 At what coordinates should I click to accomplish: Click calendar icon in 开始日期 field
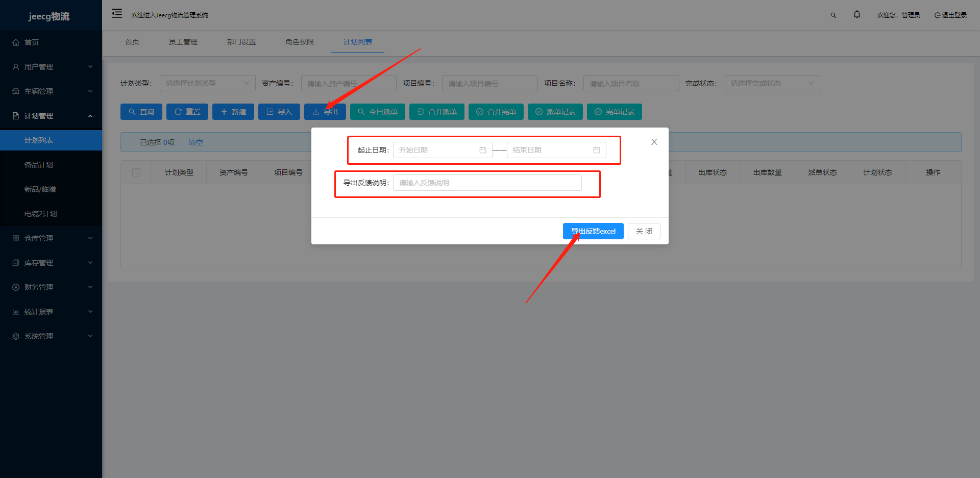pyautogui.click(x=483, y=150)
